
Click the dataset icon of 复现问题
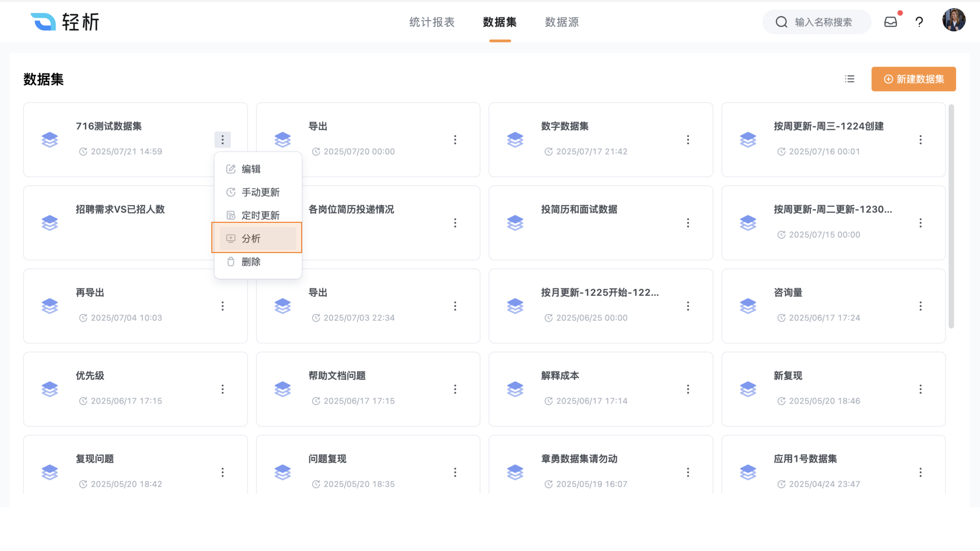[x=50, y=472]
